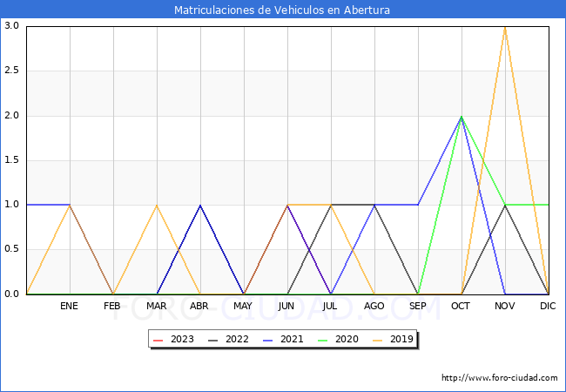This screenshot has width=566, height=392.
Task: Click the red 2023 legend color marker
Action: click(x=158, y=340)
